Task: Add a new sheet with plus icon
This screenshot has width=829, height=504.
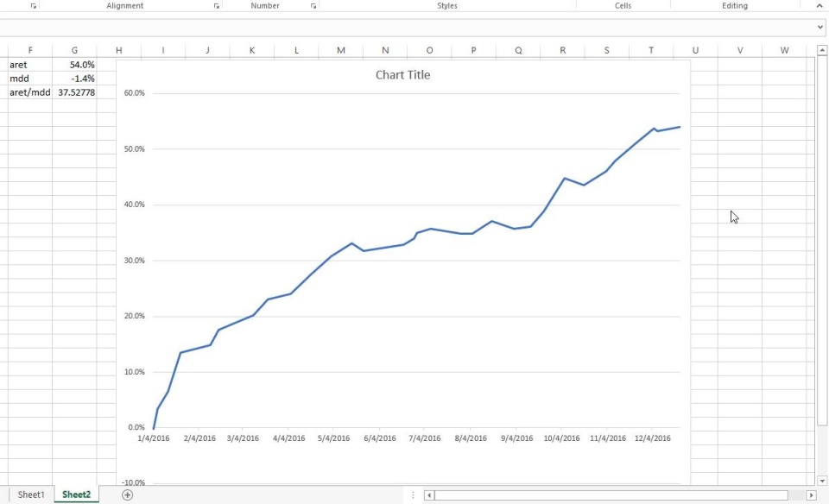Action: (128, 495)
